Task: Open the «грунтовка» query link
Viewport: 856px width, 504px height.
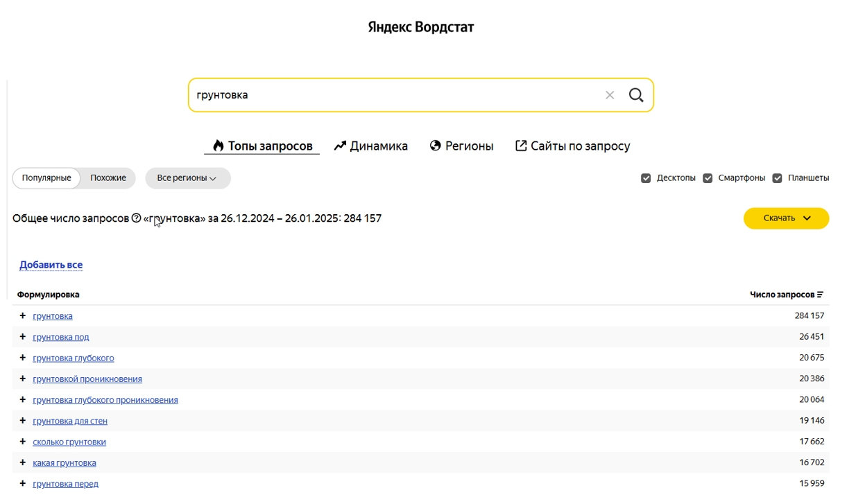Action: point(53,317)
